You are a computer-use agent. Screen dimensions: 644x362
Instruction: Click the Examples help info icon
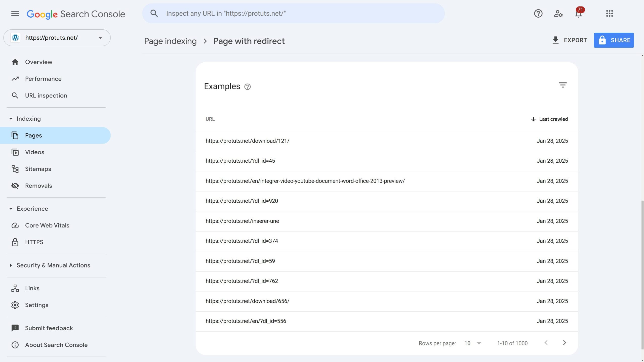click(x=248, y=87)
